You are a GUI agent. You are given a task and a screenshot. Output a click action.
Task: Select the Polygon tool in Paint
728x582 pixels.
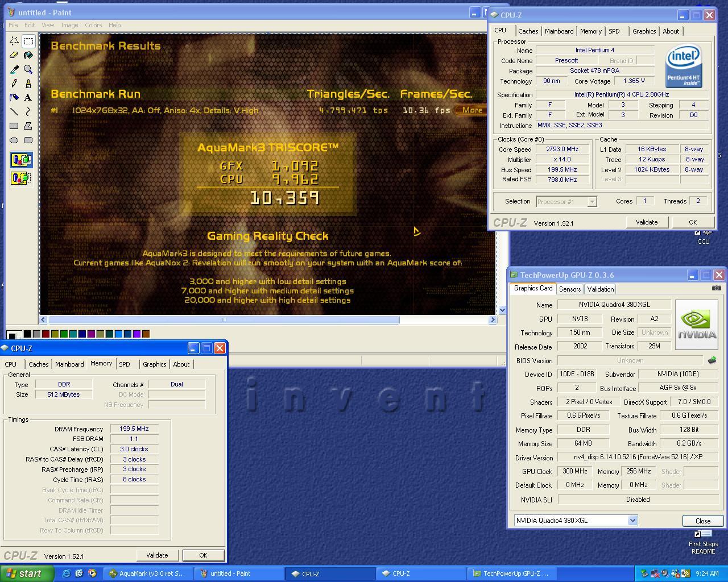coord(28,126)
